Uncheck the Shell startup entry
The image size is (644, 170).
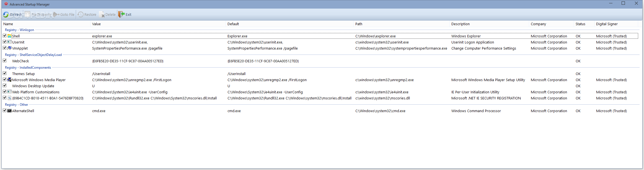5,36
